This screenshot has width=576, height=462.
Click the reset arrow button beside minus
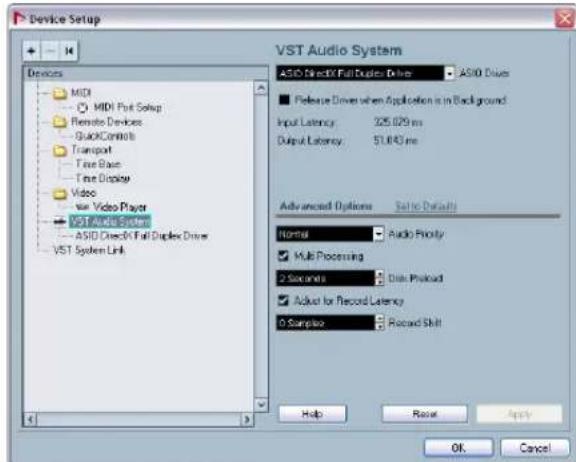pyautogui.click(x=69, y=51)
